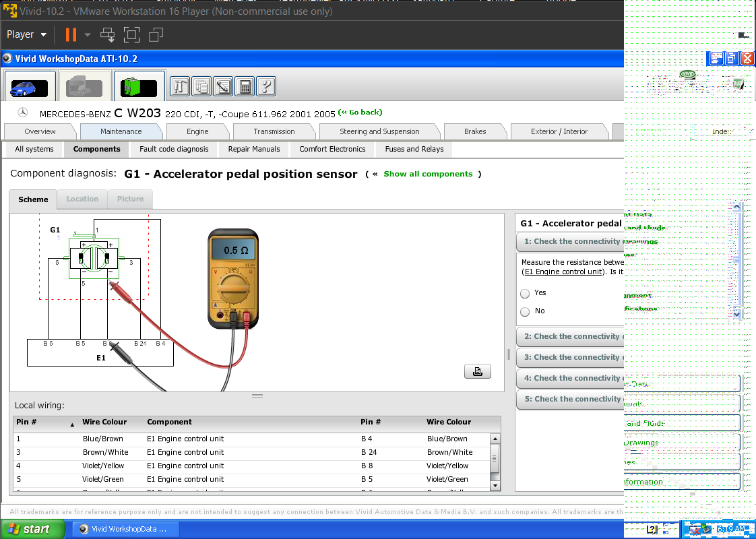Open the notepad with pencil icon

coord(223,87)
